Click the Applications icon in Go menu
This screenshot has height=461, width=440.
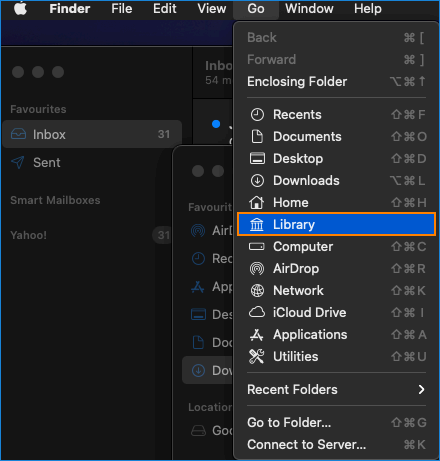click(257, 335)
